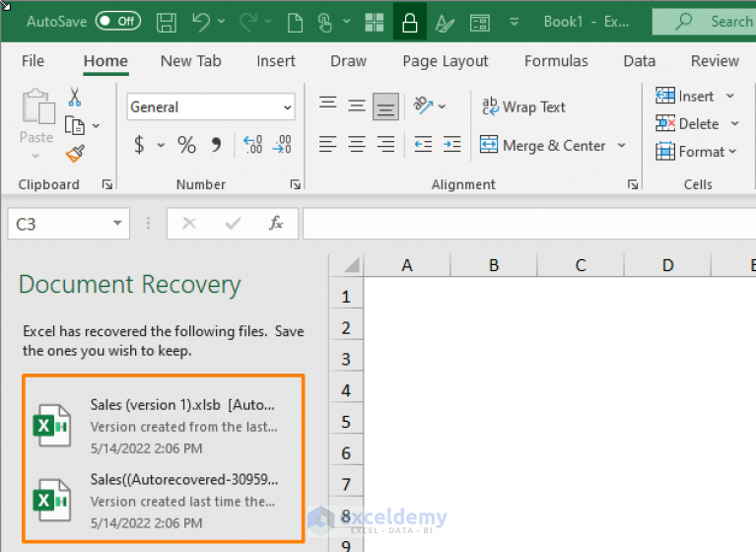This screenshot has width=756, height=552.
Task: Click the Insert Function fx icon
Action: [x=276, y=223]
